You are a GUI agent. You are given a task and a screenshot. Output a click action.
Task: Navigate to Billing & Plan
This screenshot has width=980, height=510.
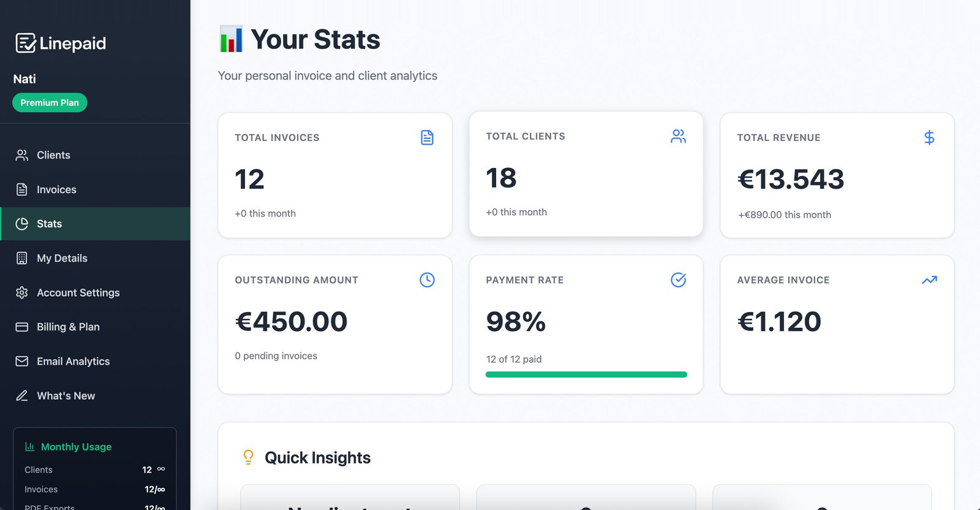click(x=68, y=327)
